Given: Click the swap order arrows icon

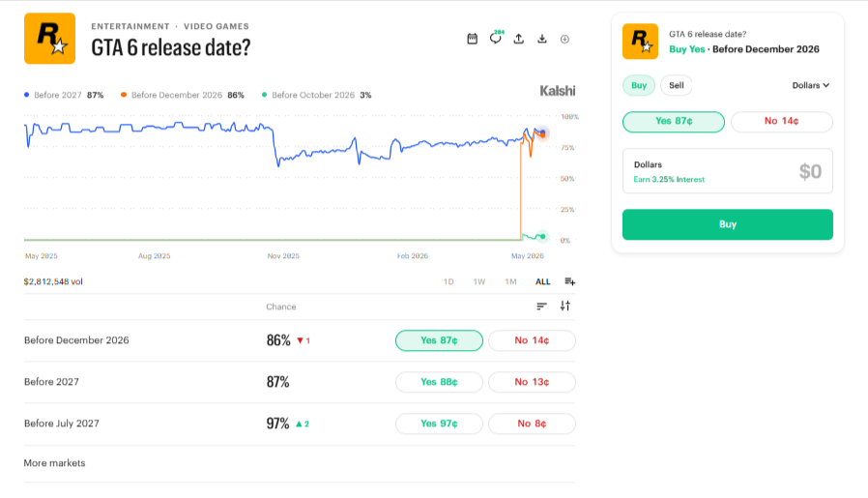Looking at the screenshot, I should click(565, 306).
